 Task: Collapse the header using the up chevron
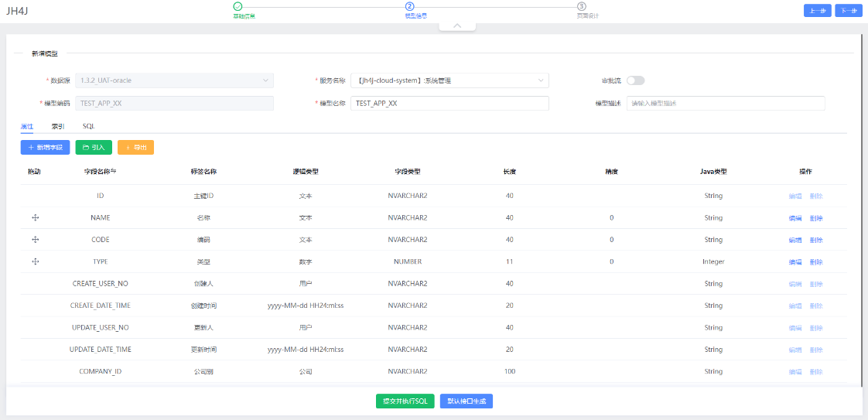pos(457,26)
